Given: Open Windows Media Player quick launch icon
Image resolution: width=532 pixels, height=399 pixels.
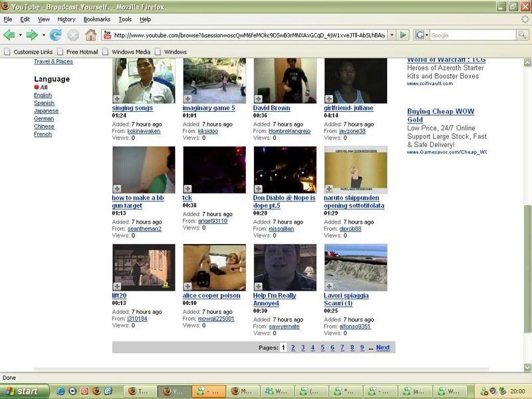Looking at the screenshot, I should tap(72, 391).
